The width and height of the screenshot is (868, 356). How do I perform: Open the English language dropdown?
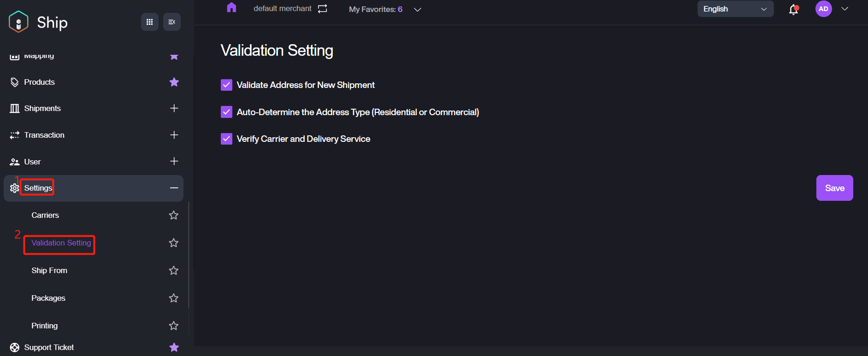click(735, 9)
